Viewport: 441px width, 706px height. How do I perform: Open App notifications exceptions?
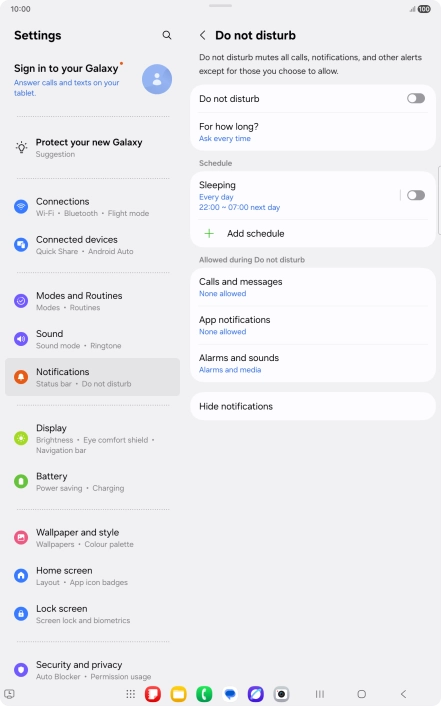[x=313, y=325]
